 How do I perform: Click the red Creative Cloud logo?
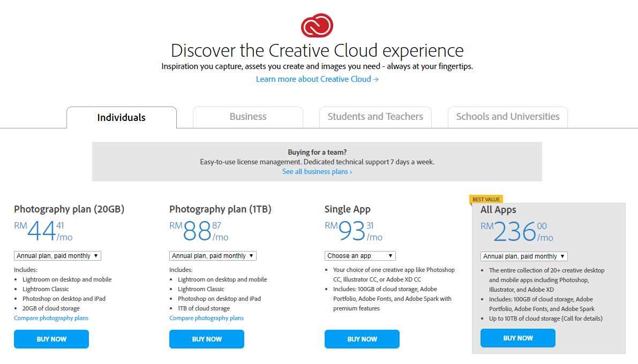point(317,26)
